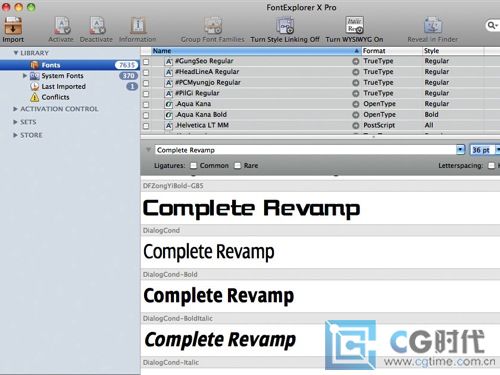Tick checkbox for .Helvetica LT MM
Image resolution: width=500 pixels, height=375 pixels.
(146, 126)
